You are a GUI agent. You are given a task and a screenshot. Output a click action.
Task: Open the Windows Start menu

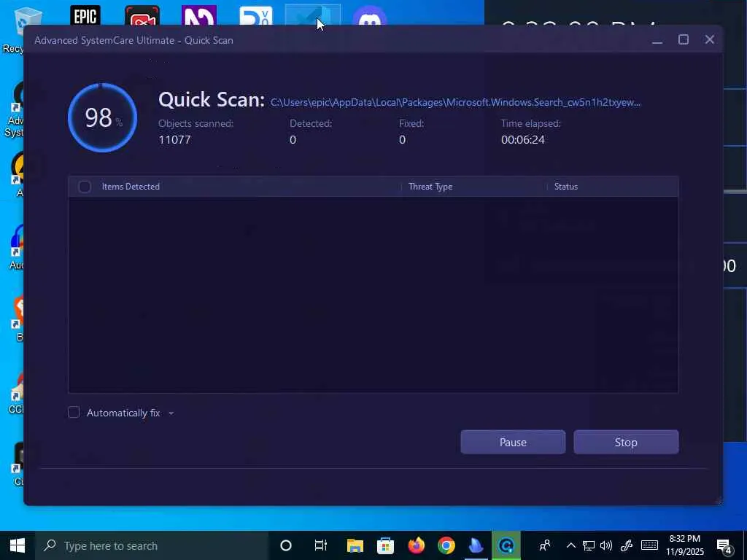18,545
